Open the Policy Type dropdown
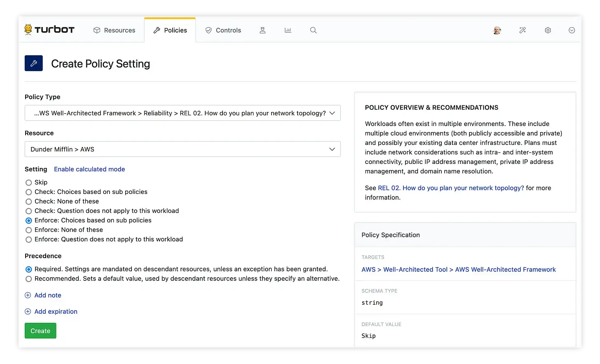The height and width of the screenshot is (364, 600). pyautogui.click(x=183, y=113)
